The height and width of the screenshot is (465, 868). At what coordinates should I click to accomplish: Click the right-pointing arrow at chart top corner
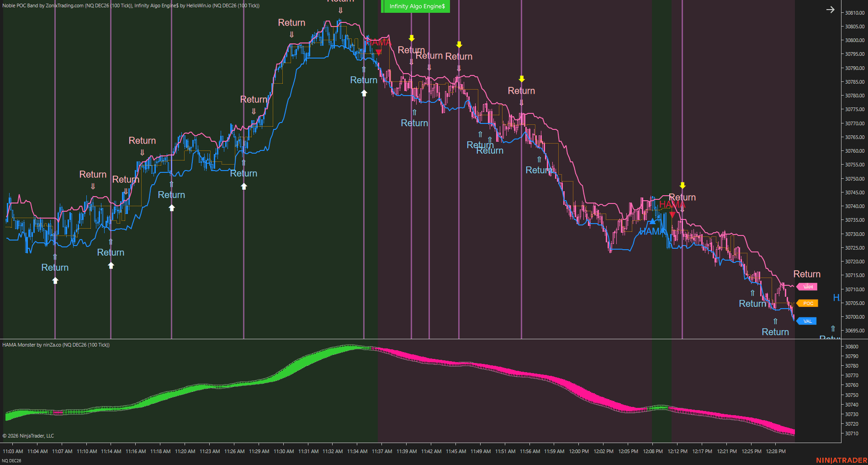click(x=830, y=10)
